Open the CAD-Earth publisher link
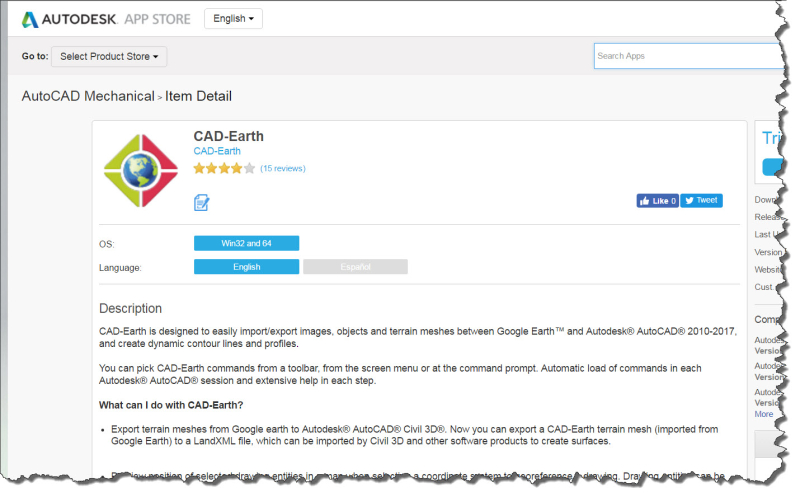Screen dimensions: 800x497 click(217, 152)
